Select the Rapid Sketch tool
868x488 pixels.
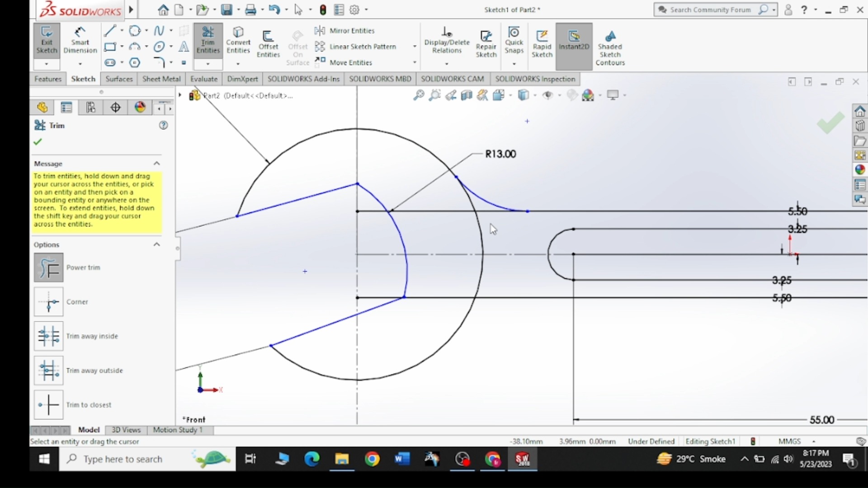point(542,44)
